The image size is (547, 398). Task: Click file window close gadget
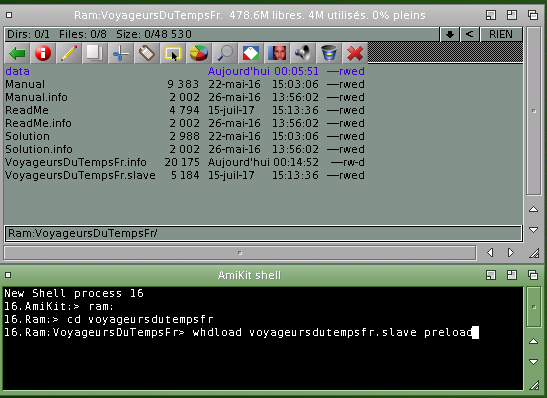[x=9, y=15]
